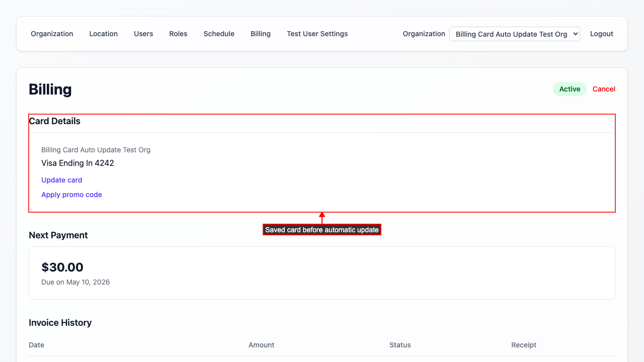Open Test User Settings
Image resolution: width=644 pixels, height=362 pixels.
317,34
